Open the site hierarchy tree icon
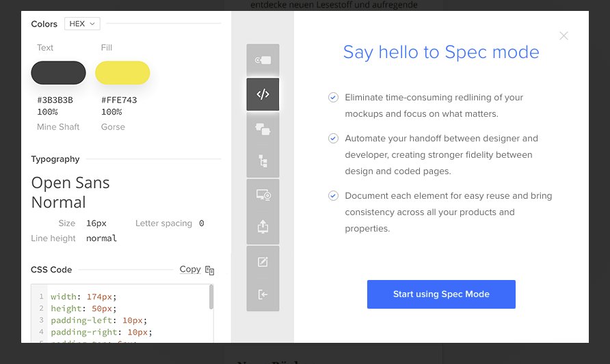Image resolution: width=610 pixels, height=364 pixels. coord(263,160)
